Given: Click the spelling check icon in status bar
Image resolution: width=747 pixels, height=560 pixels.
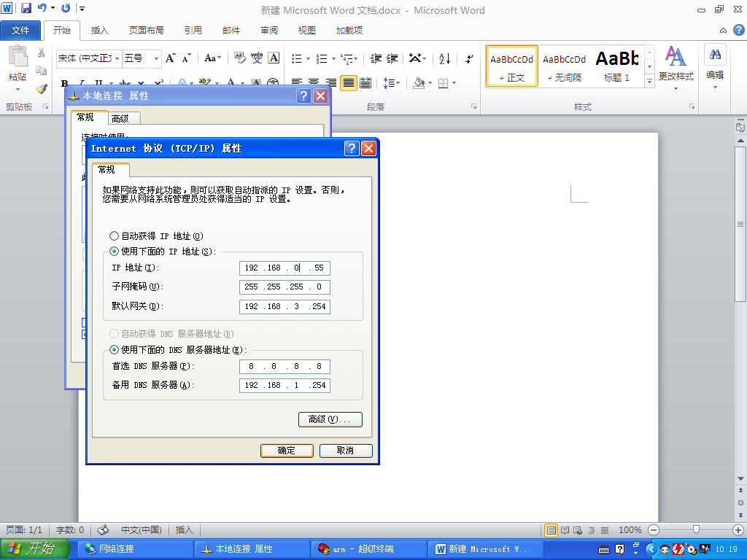Looking at the screenshot, I should coord(103,530).
